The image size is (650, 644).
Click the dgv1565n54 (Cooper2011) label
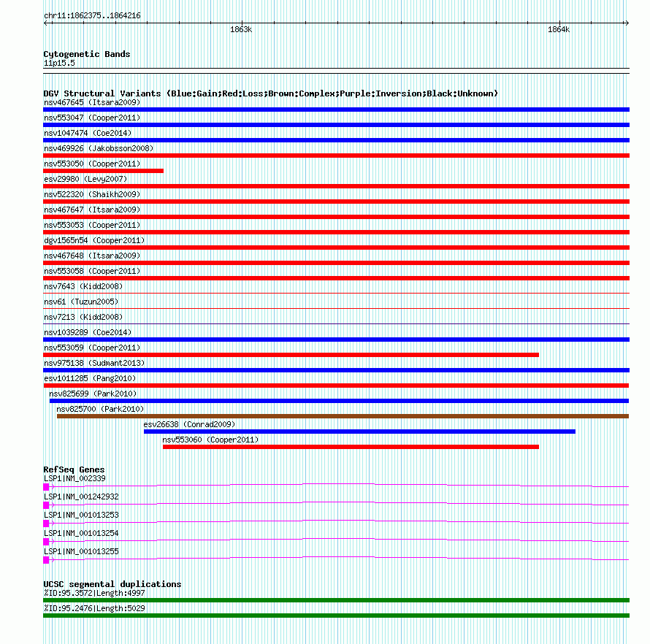click(94, 240)
